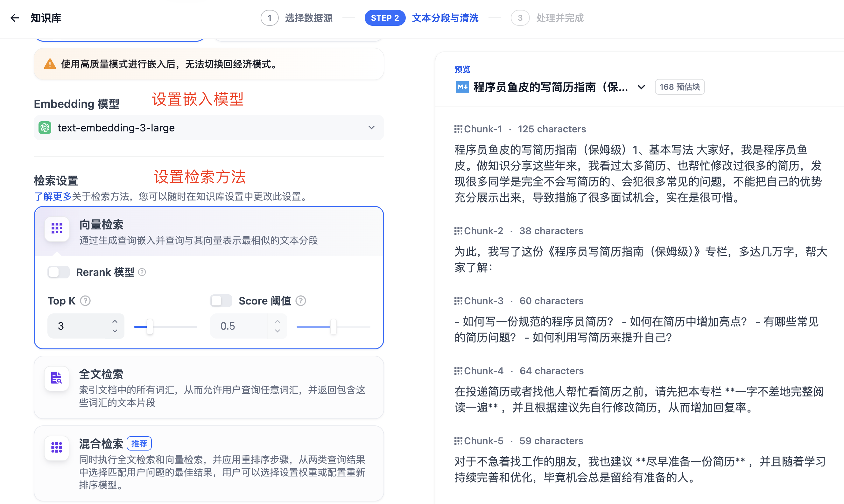Viewport: 844px width, 504px height.
Task: Expand the preview document chevron dropdown
Action: coord(641,87)
